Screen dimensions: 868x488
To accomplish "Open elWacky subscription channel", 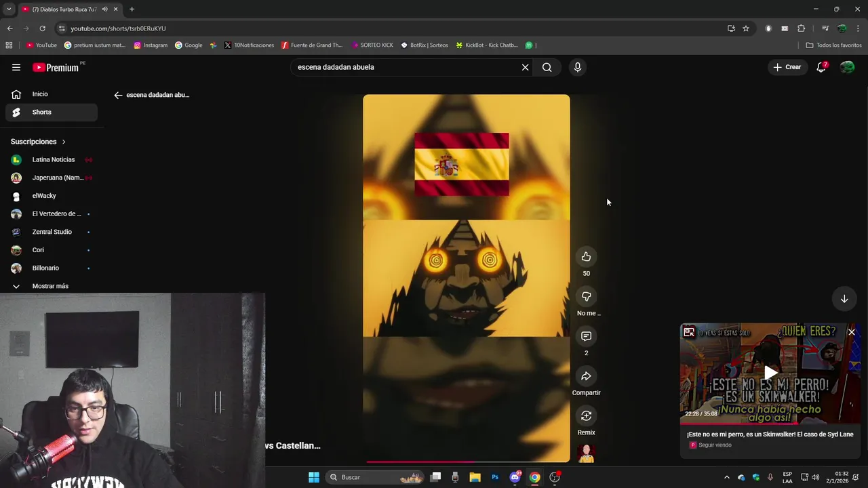I will [x=52, y=196].
